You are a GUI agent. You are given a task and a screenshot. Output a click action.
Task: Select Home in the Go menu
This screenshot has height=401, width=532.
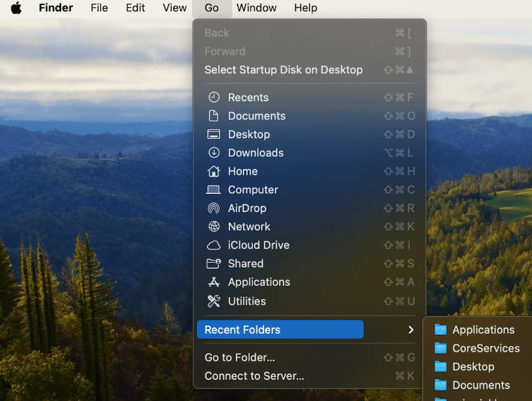(x=310, y=171)
